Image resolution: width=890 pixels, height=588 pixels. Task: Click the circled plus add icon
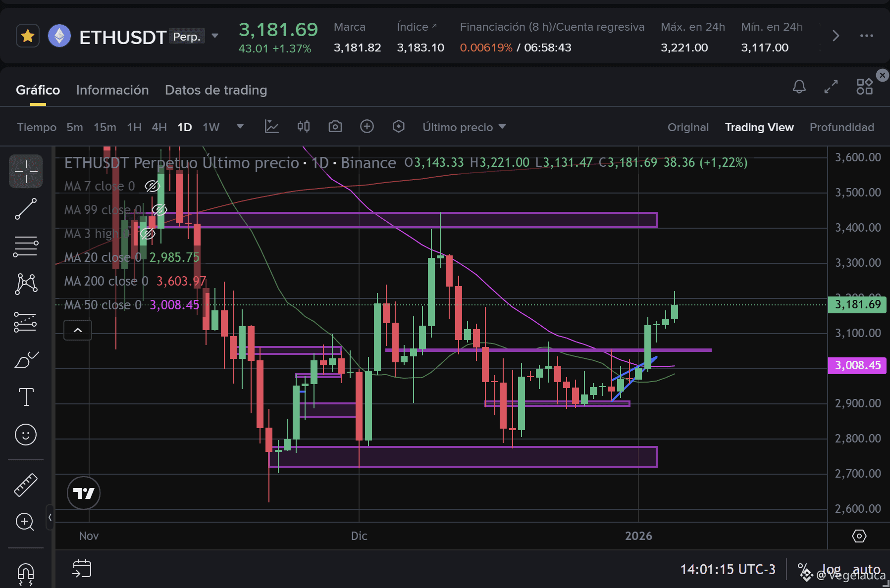[x=367, y=127]
